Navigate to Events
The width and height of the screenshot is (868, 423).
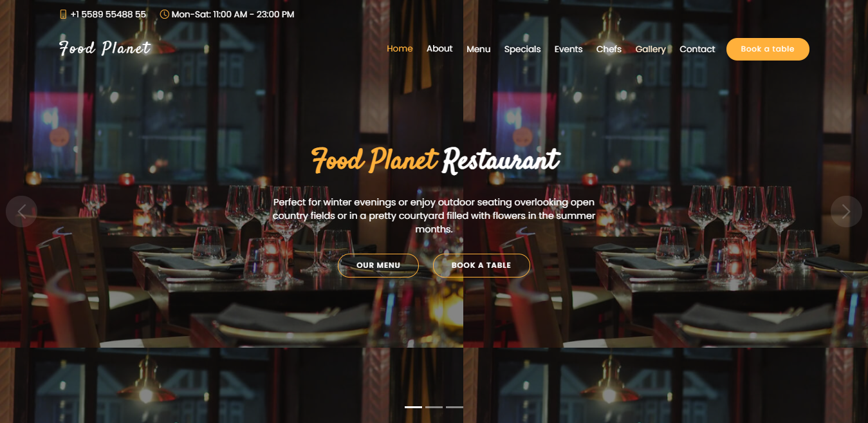[569, 49]
